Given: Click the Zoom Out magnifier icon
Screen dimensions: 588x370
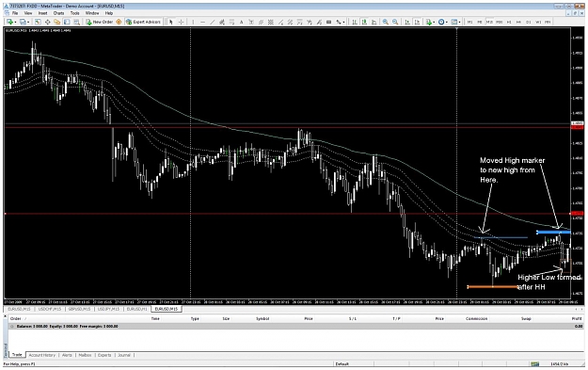Looking at the screenshot, I should click(x=395, y=23).
